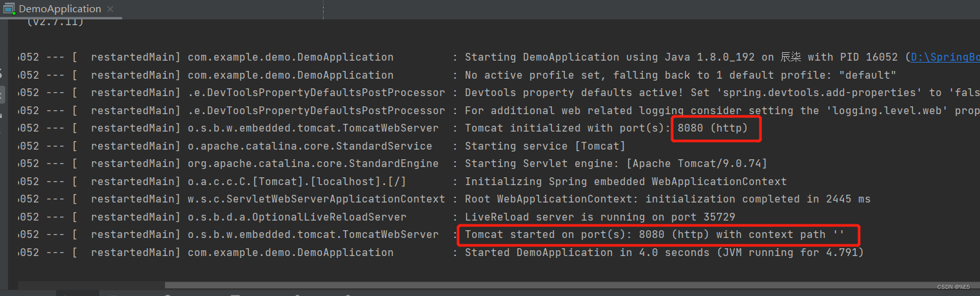980x296 pixels.
Task: Click the ServletWebServerApplicationContext logger name
Action: click(x=316, y=199)
